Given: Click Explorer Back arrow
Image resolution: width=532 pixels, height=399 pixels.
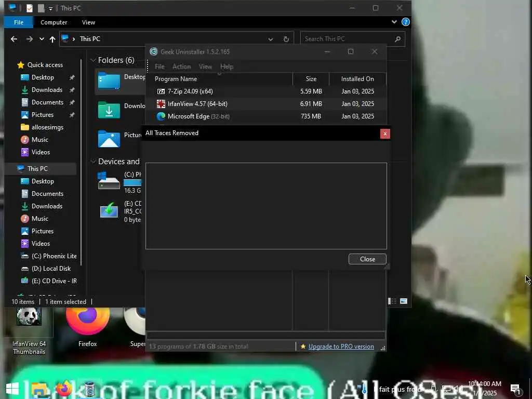Looking at the screenshot, I should tap(14, 39).
